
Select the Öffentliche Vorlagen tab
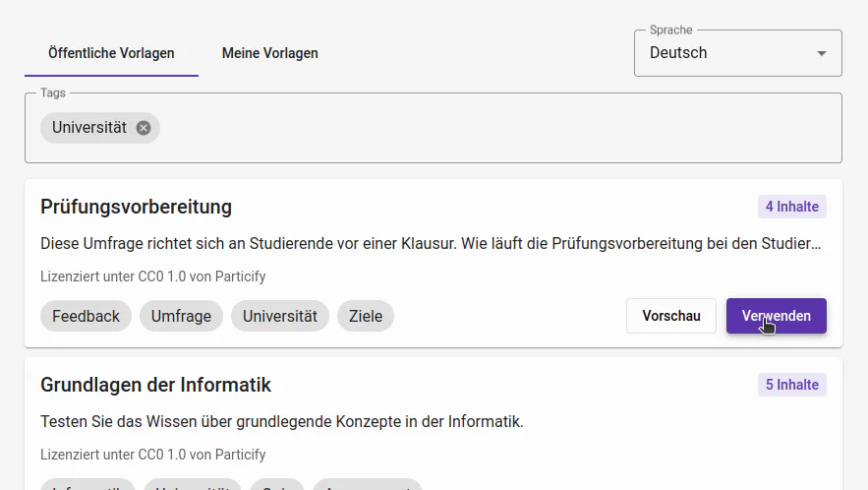(x=111, y=53)
